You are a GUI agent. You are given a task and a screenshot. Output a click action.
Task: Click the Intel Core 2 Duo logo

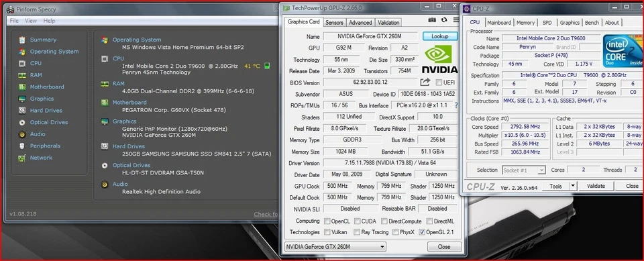point(623,51)
